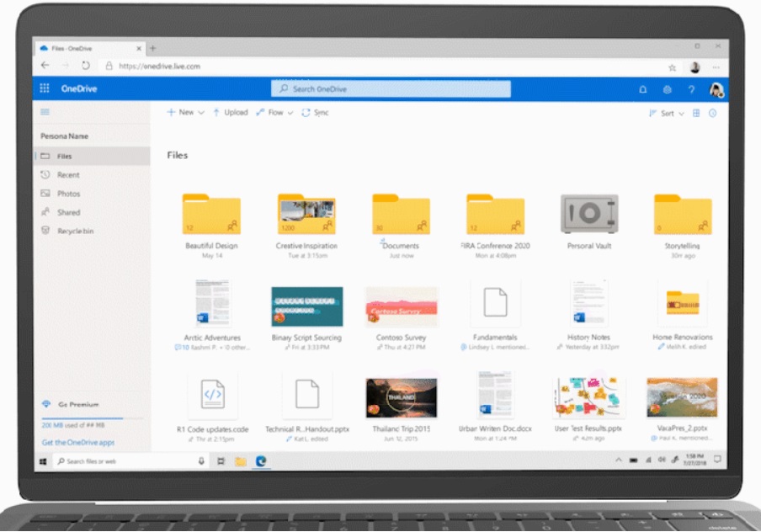Select Recent in the left sidebar

pyautogui.click(x=68, y=175)
